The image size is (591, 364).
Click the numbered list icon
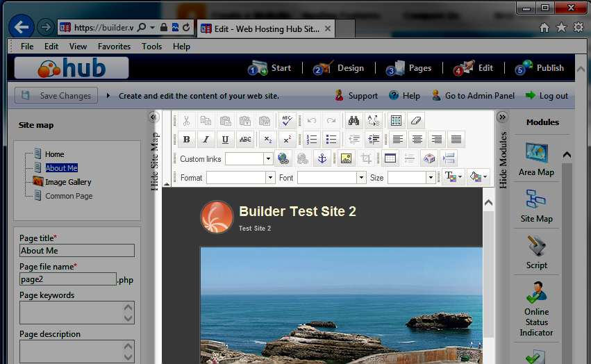click(x=312, y=140)
